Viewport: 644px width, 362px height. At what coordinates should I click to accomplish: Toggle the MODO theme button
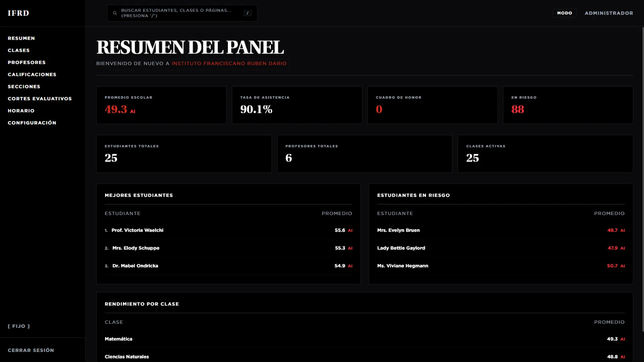(564, 13)
